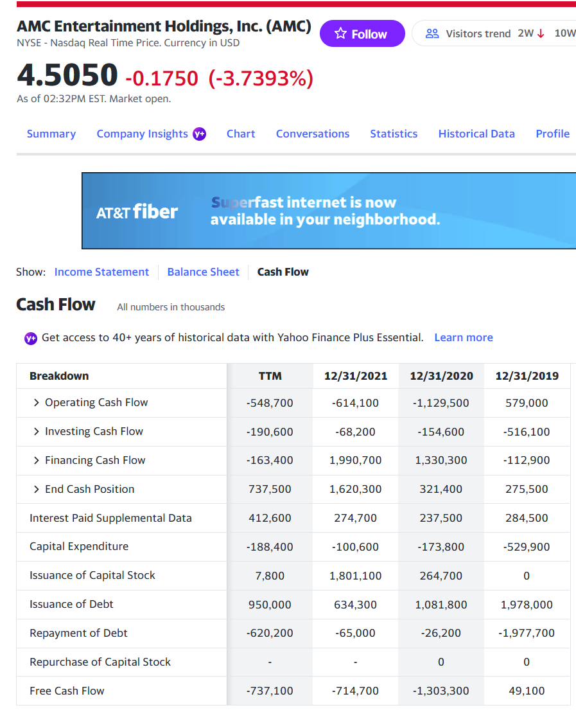Click the TTM Free Cash Flow value -737,100

[270, 691]
